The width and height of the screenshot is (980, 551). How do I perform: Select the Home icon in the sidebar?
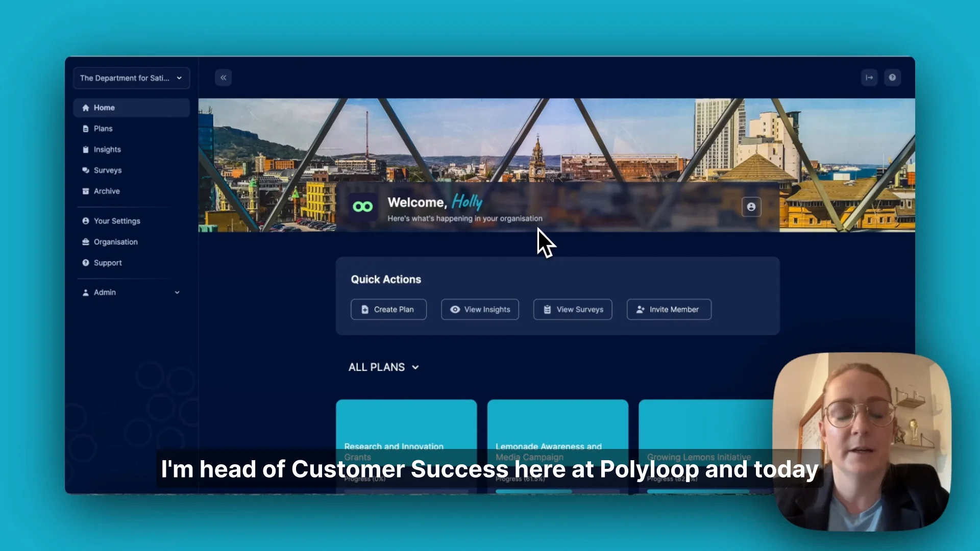(85, 108)
